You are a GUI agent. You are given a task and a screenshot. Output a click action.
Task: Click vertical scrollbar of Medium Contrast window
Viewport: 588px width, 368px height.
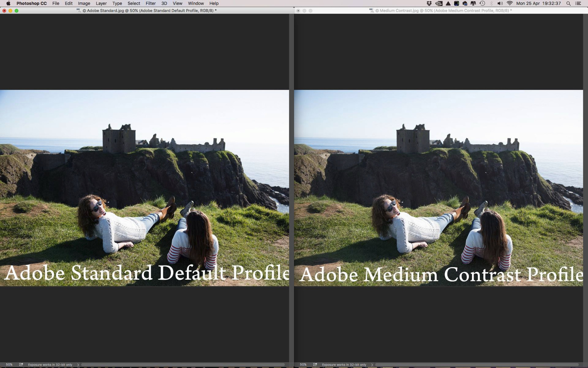point(585,188)
